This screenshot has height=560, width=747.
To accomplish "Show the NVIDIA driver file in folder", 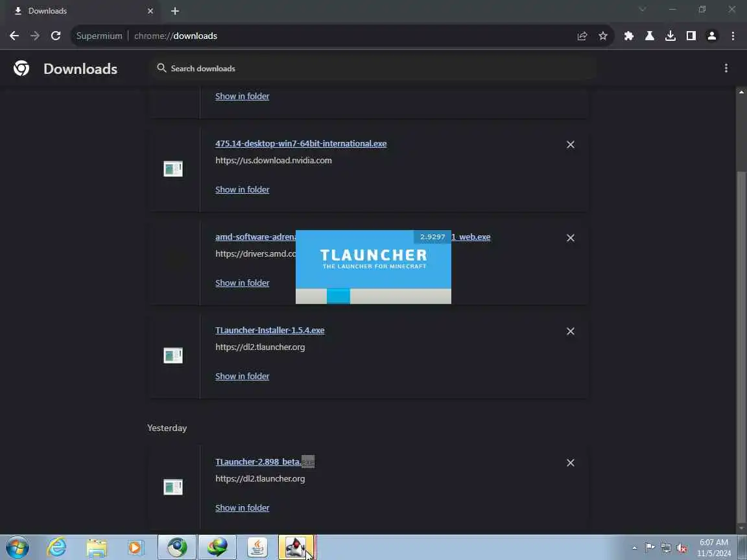I will (x=242, y=189).
